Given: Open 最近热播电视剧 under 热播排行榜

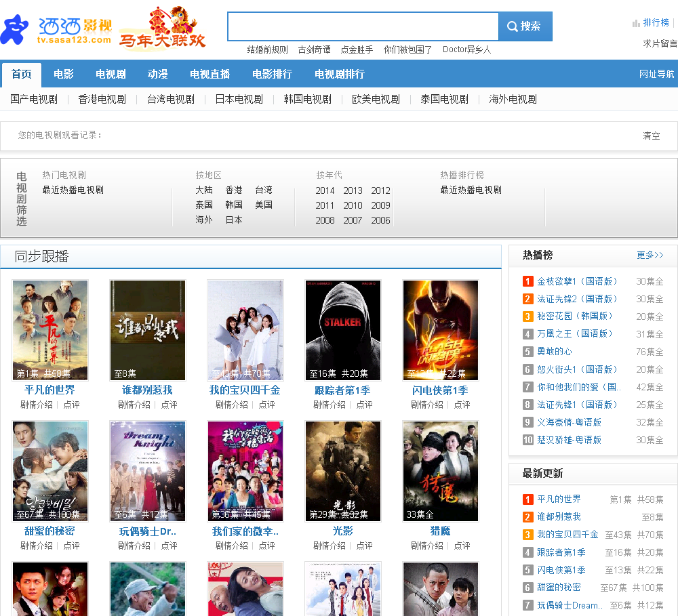Looking at the screenshot, I should point(471,190).
